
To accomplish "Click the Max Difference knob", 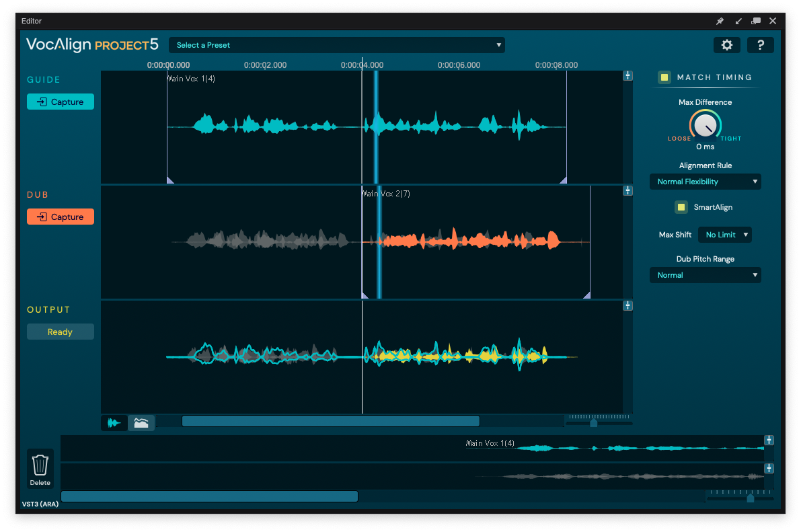I will (x=705, y=124).
